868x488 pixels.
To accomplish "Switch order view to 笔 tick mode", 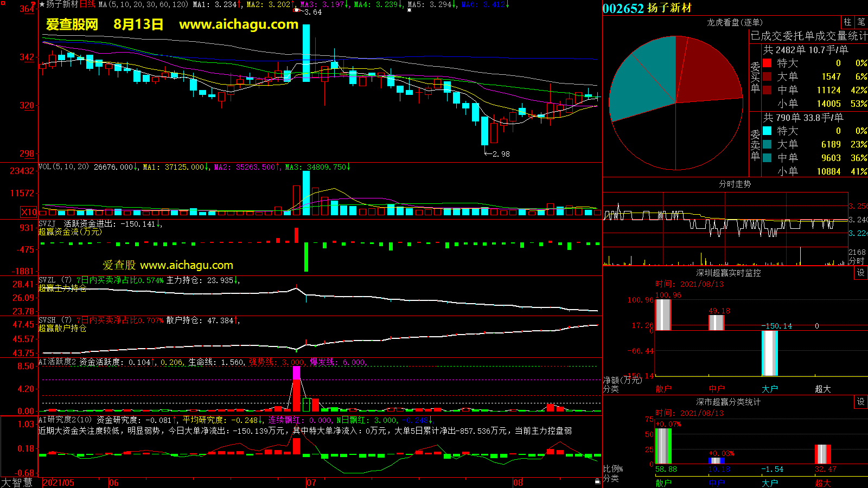I will (861, 22).
